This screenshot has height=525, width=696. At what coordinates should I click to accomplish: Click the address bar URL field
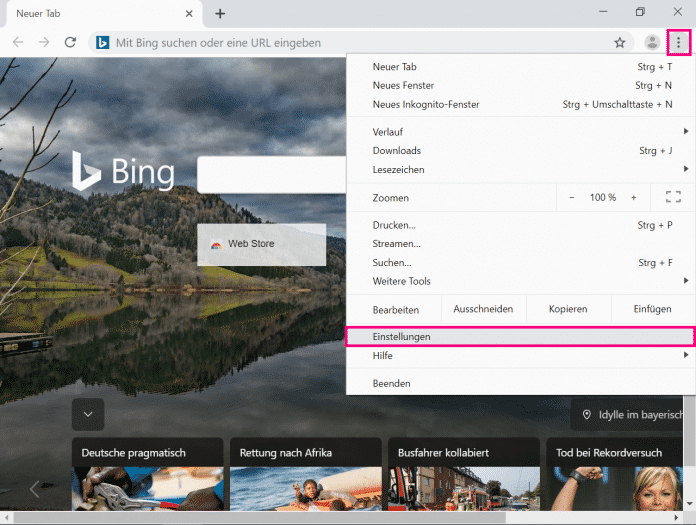[x=350, y=43]
